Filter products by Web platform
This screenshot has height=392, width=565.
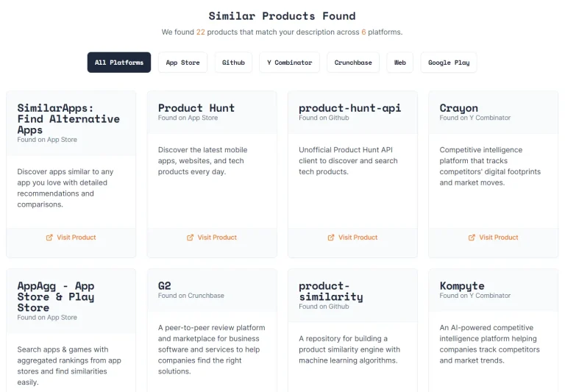[x=400, y=63]
